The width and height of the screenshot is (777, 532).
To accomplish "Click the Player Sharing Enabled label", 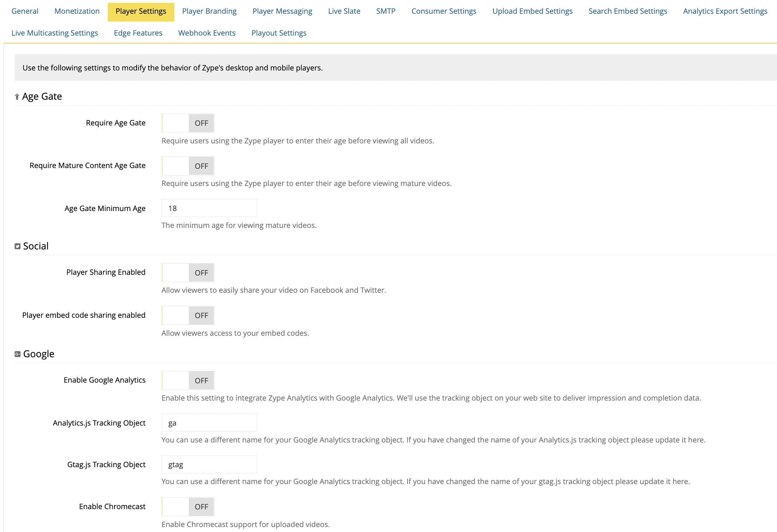I will pyautogui.click(x=106, y=272).
